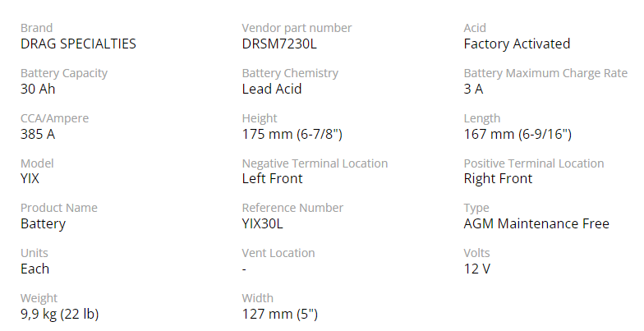Select the 127 mm width value
The image size is (644, 331).
coord(279,314)
